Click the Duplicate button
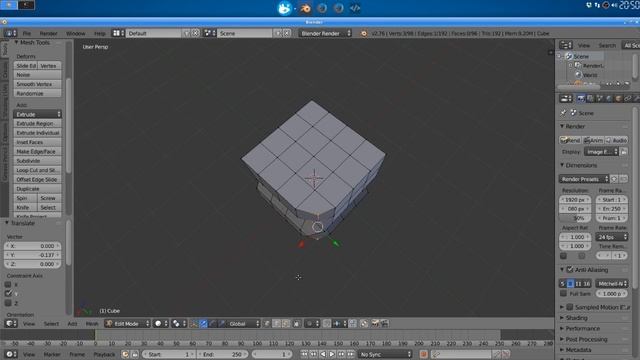The image size is (640, 360). (38, 189)
